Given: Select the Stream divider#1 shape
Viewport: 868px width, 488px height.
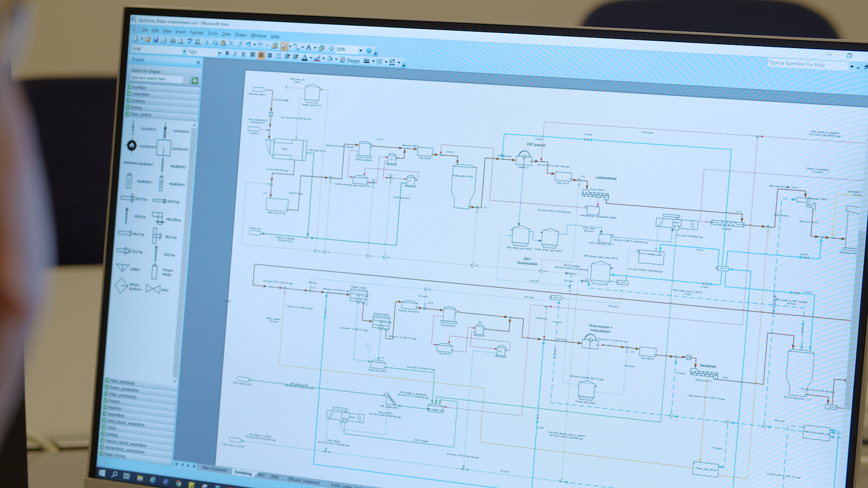Looking at the screenshot, I should tap(120, 286).
